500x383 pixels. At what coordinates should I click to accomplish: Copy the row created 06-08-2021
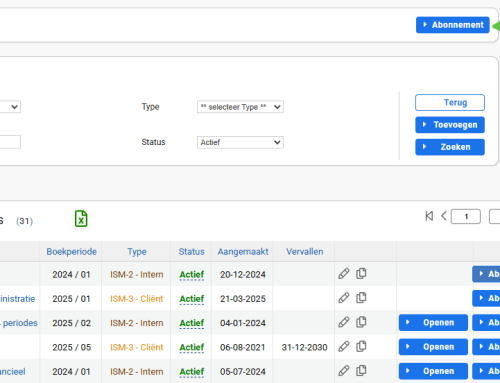(x=361, y=346)
